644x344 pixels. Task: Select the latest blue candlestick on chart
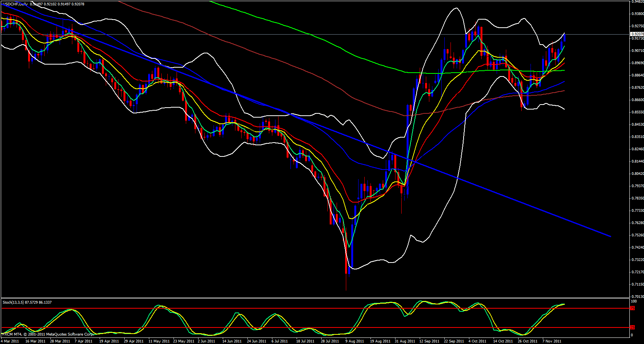pos(564,38)
